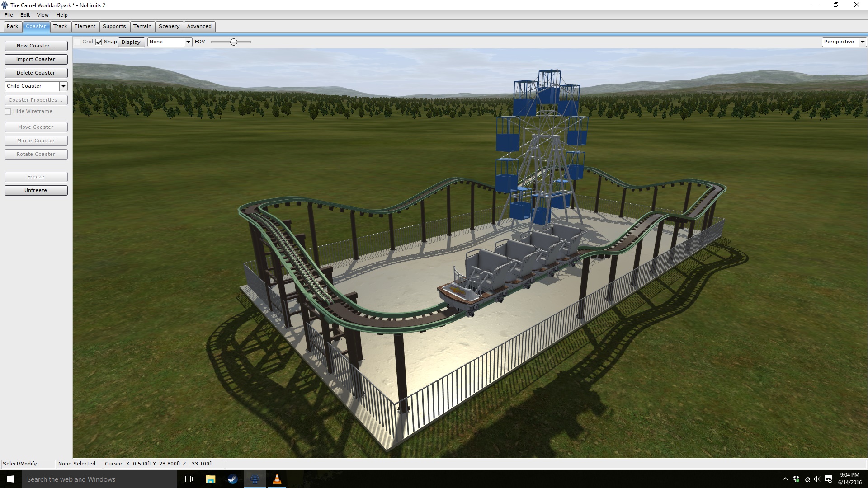Uncheck the Snap checkbox
The width and height of the screenshot is (868, 488).
99,42
